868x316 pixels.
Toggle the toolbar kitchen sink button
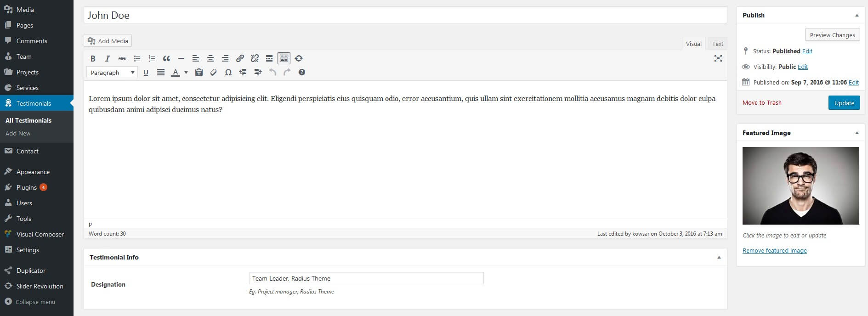coord(284,58)
